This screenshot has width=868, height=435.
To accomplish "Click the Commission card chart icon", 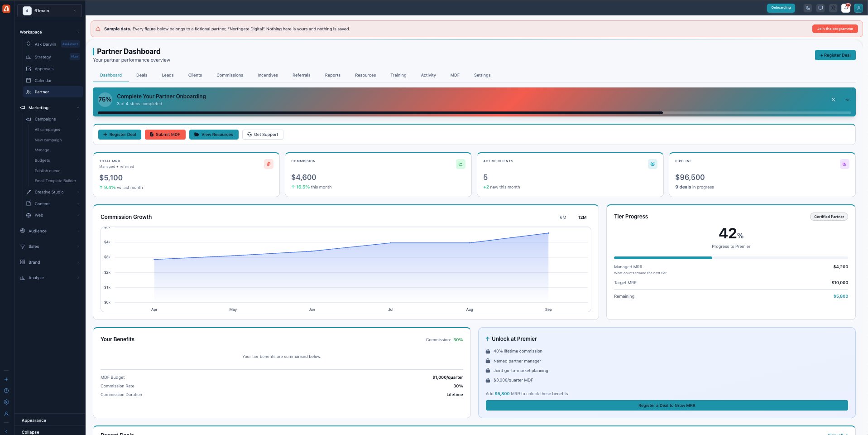I will click(460, 164).
